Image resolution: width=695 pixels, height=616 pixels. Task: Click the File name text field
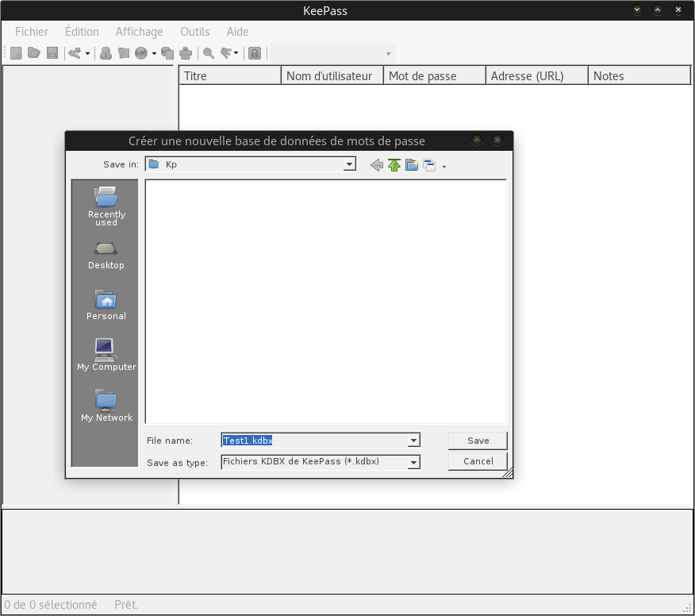point(314,441)
